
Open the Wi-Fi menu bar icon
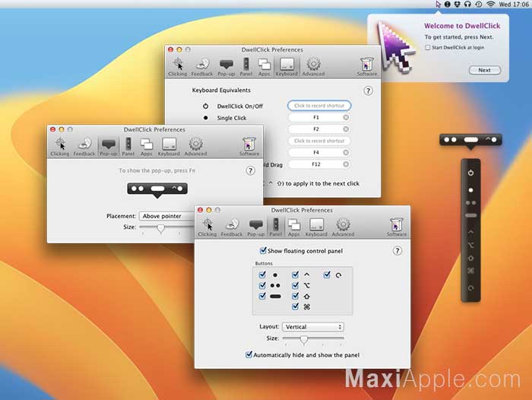pos(490,5)
